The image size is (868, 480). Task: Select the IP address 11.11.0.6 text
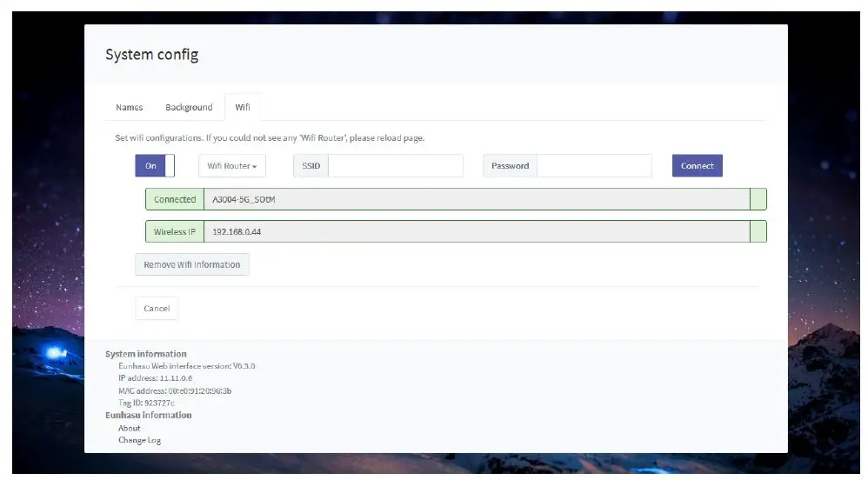click(x=155, y=378)
